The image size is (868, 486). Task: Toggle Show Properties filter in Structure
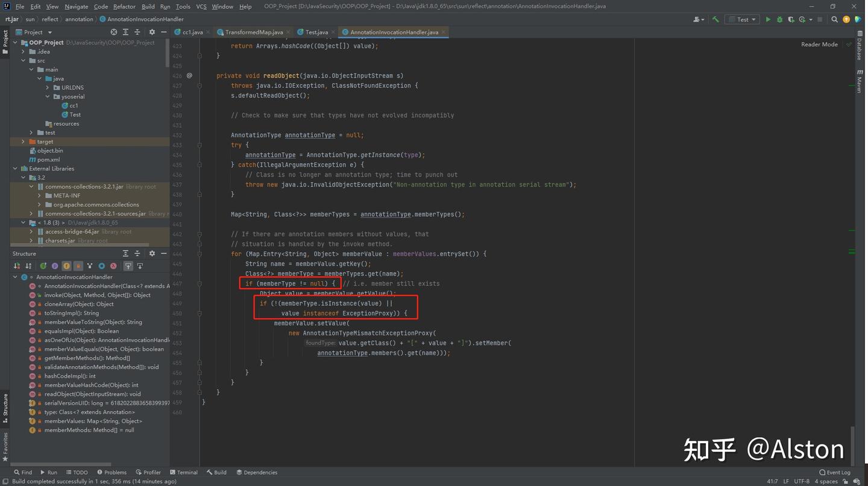(55, 266)
